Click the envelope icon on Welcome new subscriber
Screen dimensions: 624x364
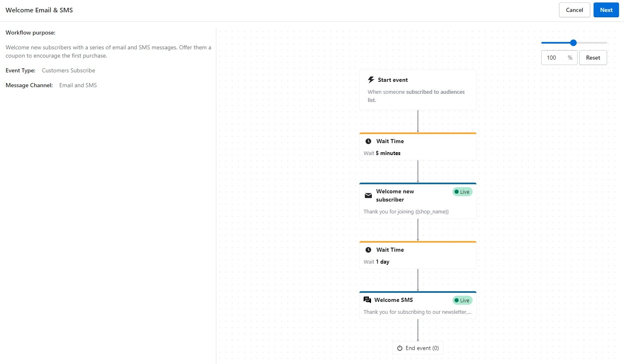click(x=369, y=196)
